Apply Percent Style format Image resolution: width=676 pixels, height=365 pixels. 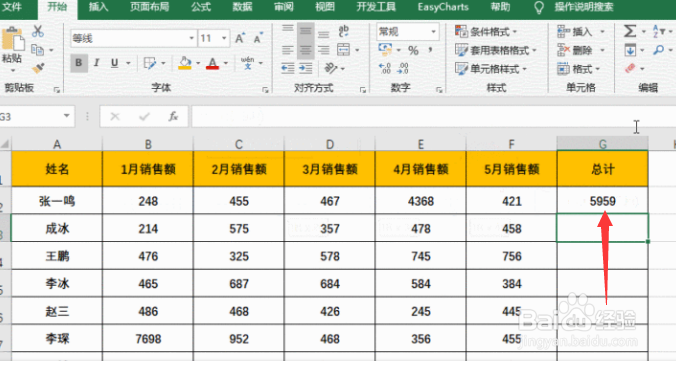tap(413, 50)
